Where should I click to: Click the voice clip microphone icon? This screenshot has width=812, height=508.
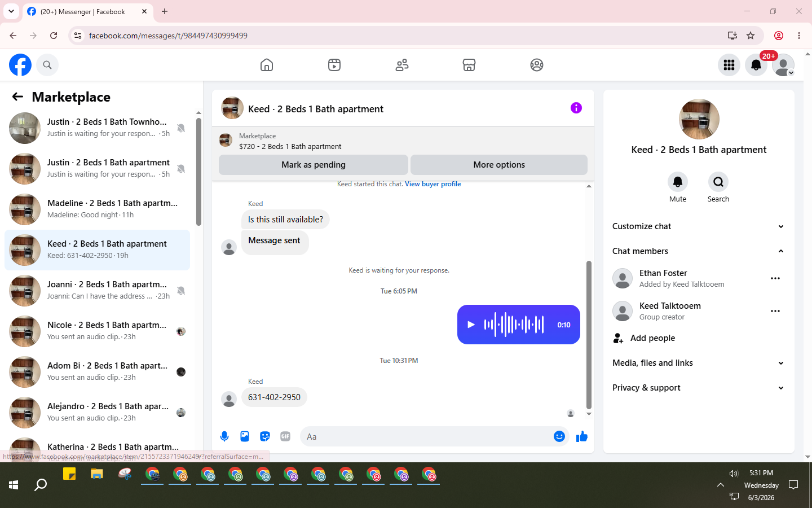pos(224,436)
